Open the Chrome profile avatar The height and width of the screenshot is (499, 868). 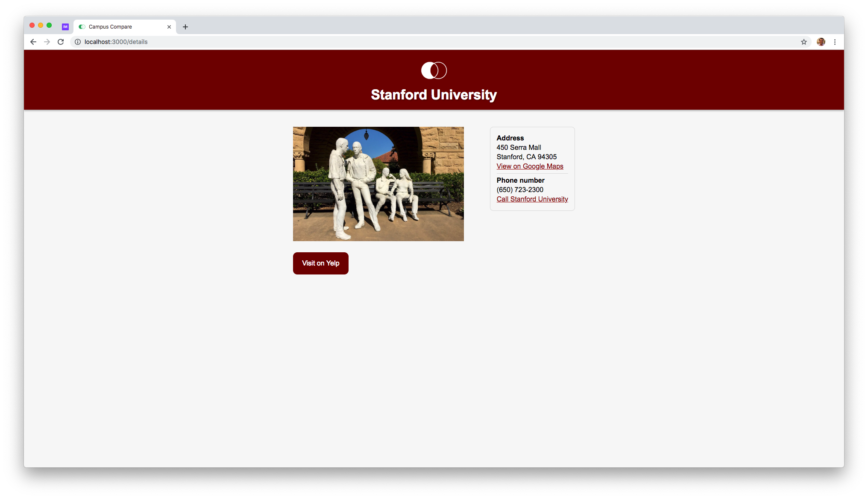pyautogui.click(x=821, y=42)
